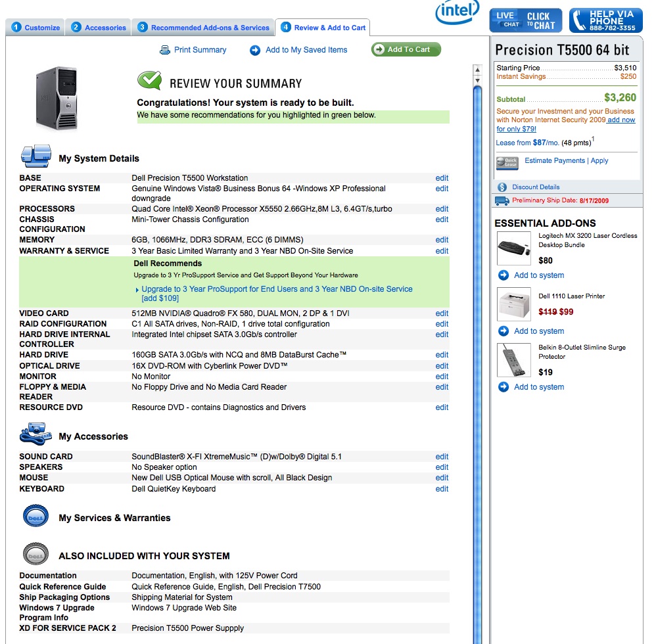Viewport: 656px width, 644px height.
Task: Click Preliminary Ship Date 8/17/2009 text
Action: click(560, 200)
